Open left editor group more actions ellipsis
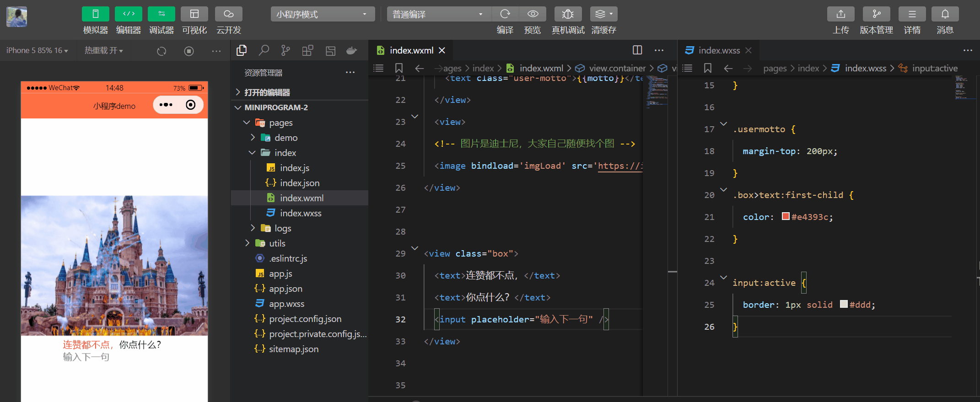980x402 pixels. click(x=659, y=50)
